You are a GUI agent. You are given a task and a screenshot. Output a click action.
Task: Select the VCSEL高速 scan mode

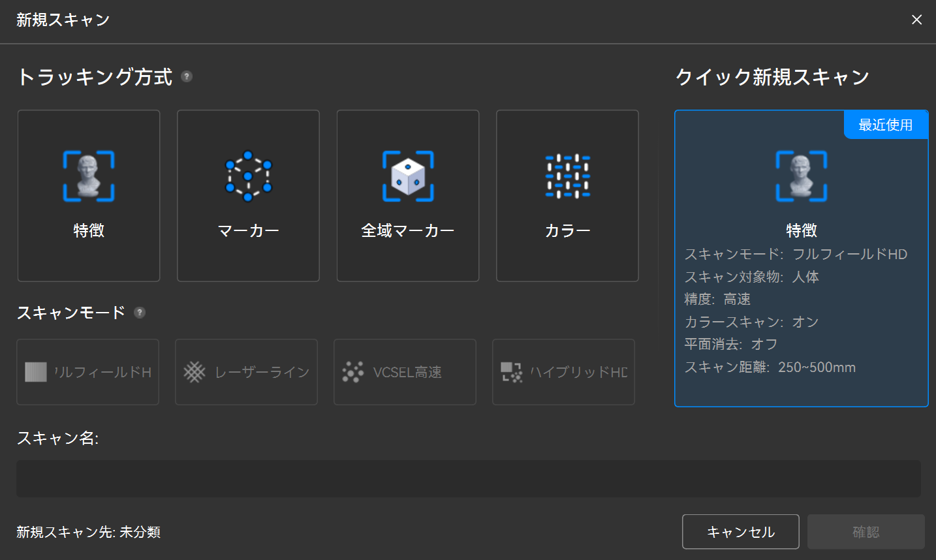[x=405, y=372]
